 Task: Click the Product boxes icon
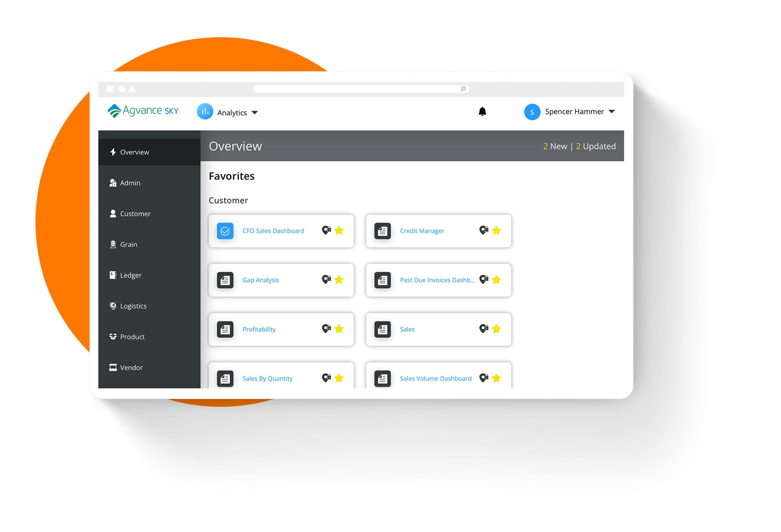[113, 337]
